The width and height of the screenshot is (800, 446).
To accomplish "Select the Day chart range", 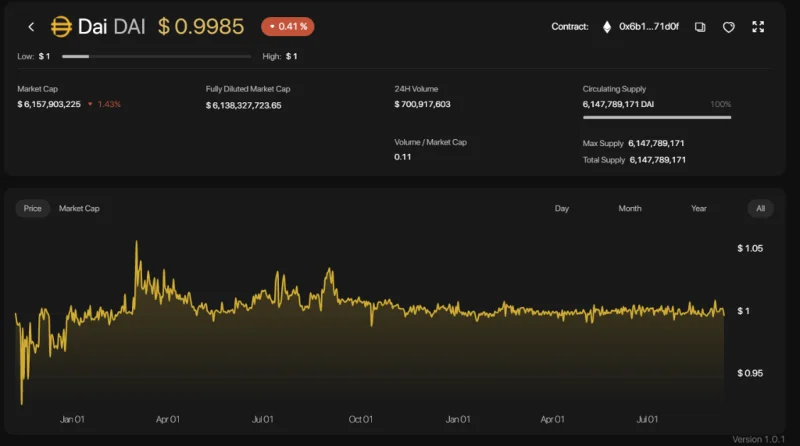I will 562,208.
